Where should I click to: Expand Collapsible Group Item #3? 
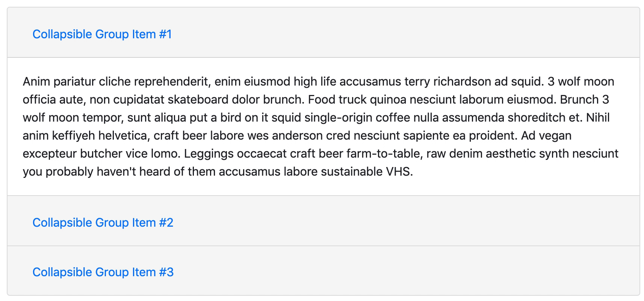coord(103,272)
